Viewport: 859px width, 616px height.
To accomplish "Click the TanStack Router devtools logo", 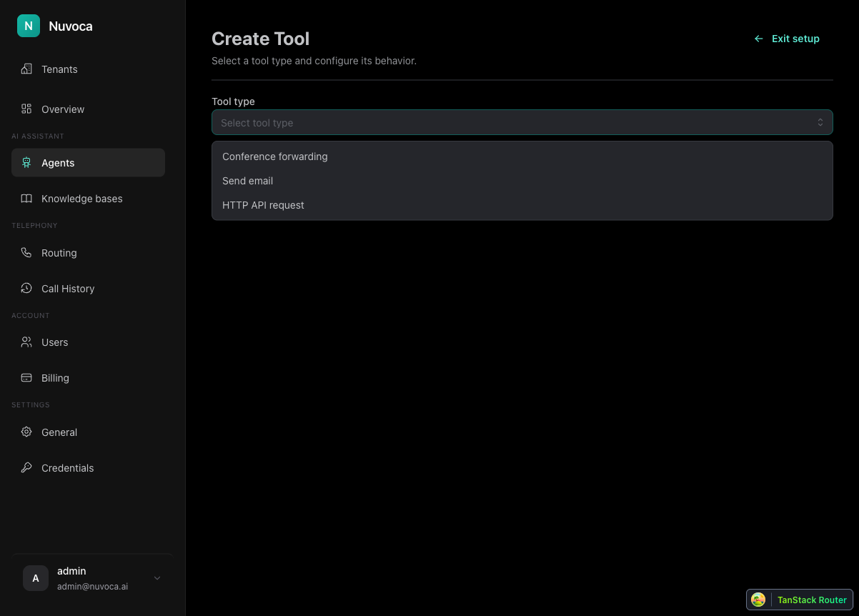I will tap(758, 600).
